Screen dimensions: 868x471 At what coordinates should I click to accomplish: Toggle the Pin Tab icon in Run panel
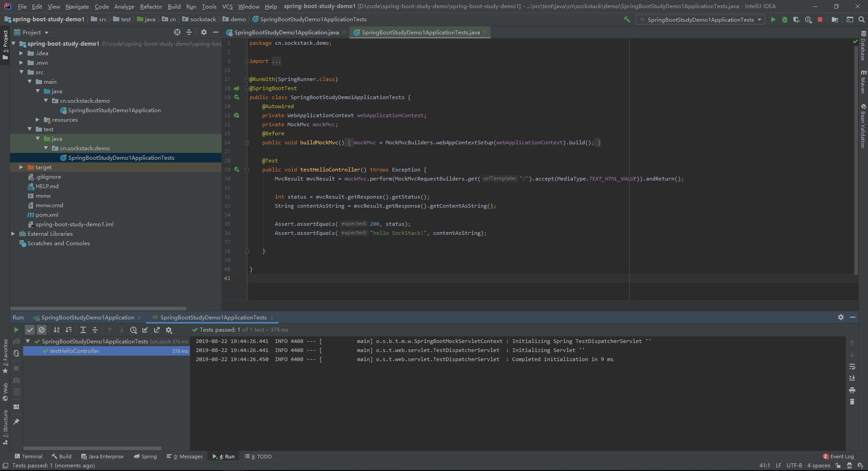[x=16, y=422]
